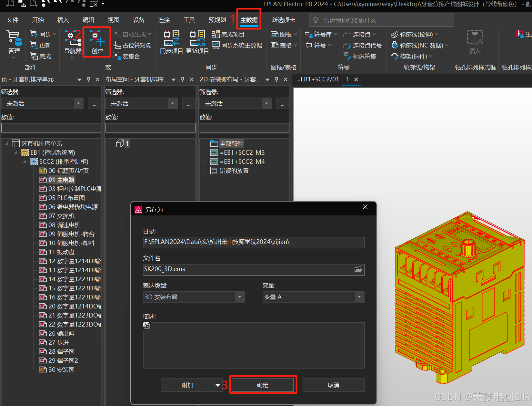Switch to the 新选项卡 ribbon tab
Screen dimensions: 532x406
(x=283, y=20)
